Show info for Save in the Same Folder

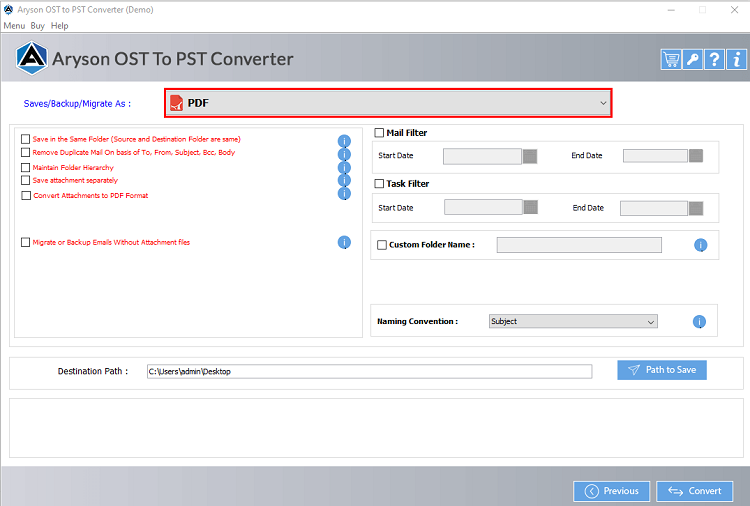[x=344, y=141]
